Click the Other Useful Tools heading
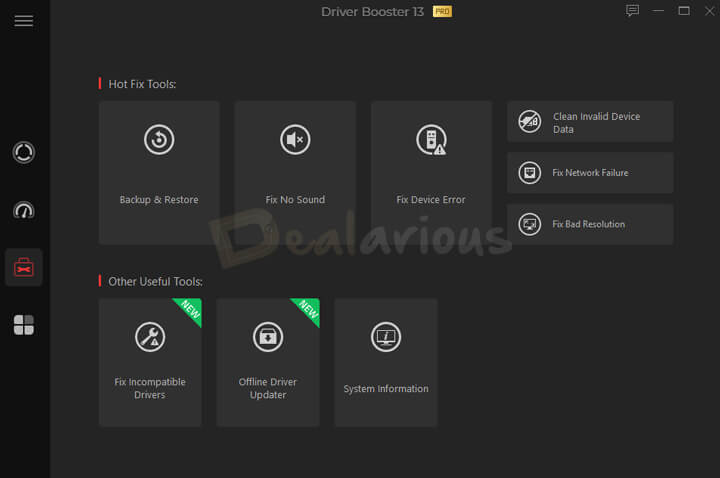This screenshot has height=478, width=720. coord(155,281)
